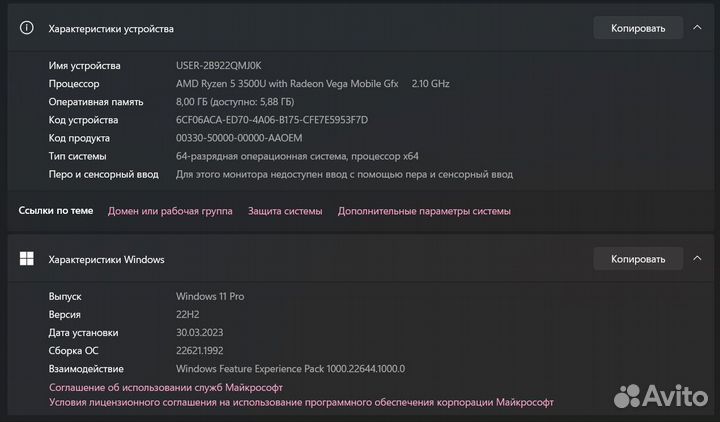Viewport: 720px width, 422px height.
Task: Click the Характеристики Windows heading
Action: pyautogui.click(x=107, y=259)
